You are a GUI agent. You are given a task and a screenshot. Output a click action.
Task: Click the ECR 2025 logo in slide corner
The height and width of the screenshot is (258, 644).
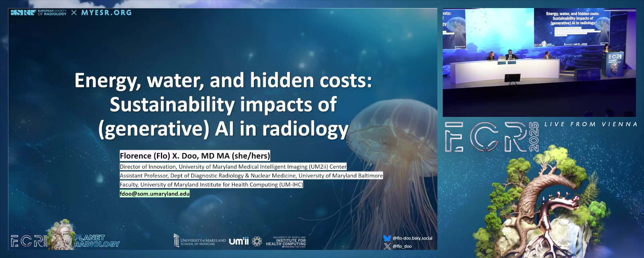(x=29, y=241)
